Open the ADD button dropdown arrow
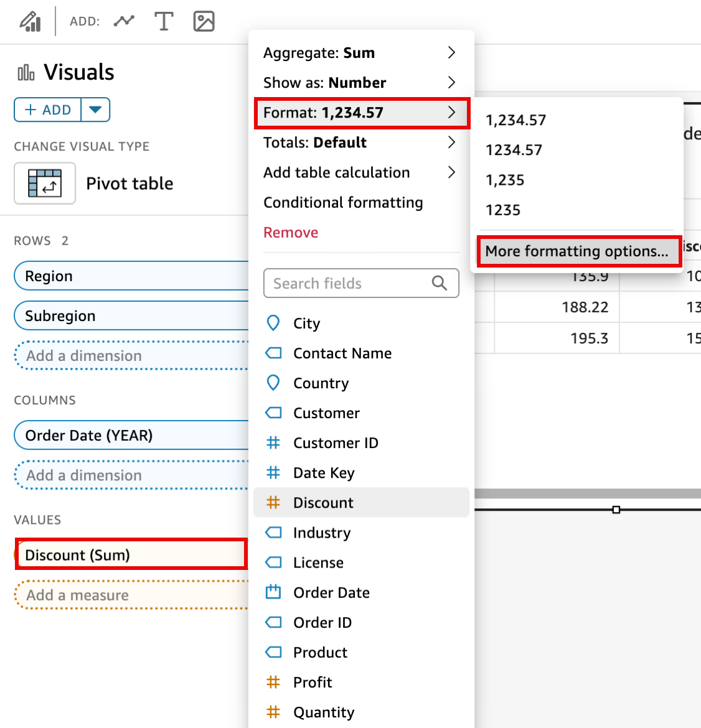 tap(95, 110)
